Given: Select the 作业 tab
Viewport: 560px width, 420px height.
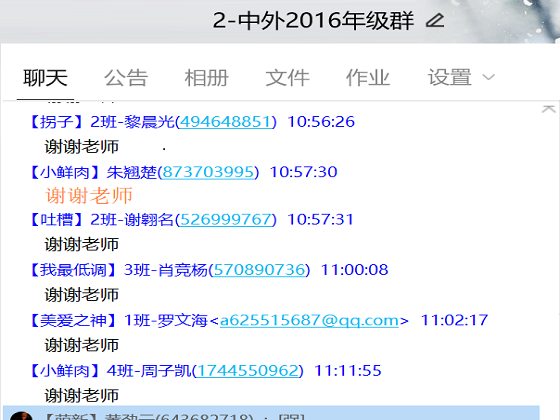Looking at the screenshot, I should (368, 78).
